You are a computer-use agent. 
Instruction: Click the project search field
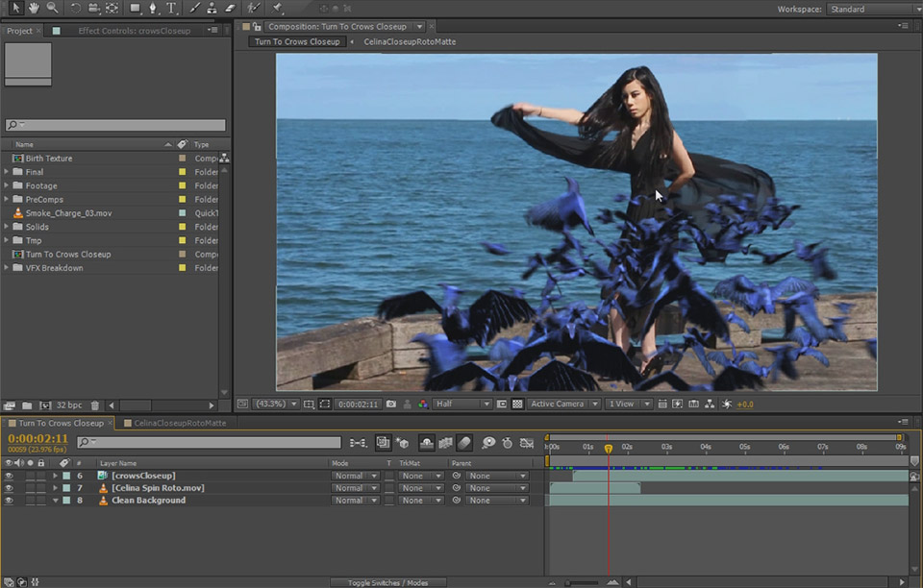coord(115,125)
